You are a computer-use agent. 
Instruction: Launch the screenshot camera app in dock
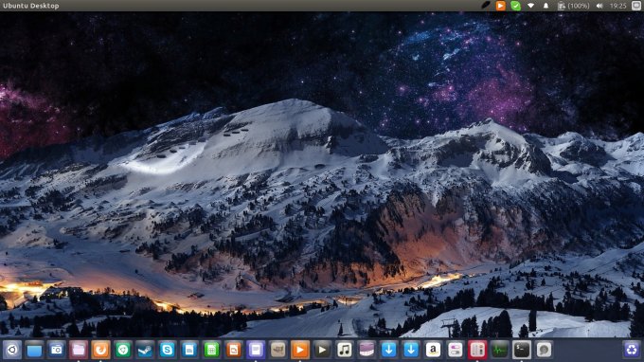click(x=57, y=350)
